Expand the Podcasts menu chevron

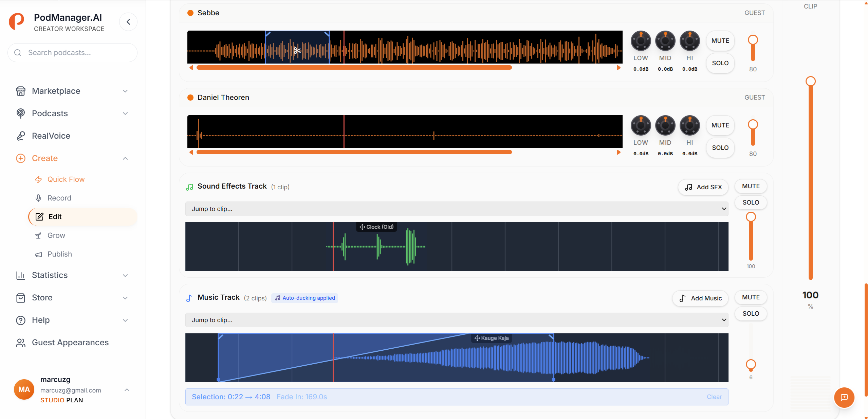125,114
